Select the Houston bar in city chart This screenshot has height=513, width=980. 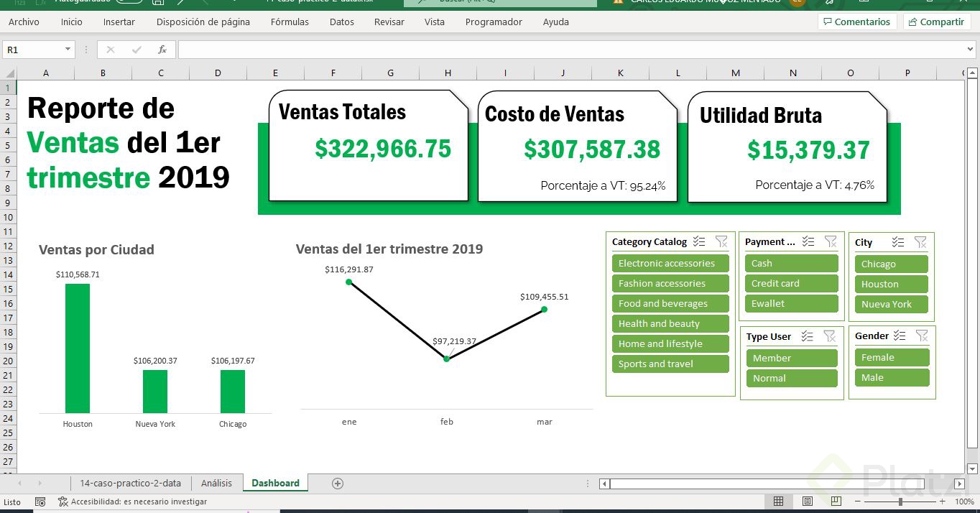pos(78,348)
